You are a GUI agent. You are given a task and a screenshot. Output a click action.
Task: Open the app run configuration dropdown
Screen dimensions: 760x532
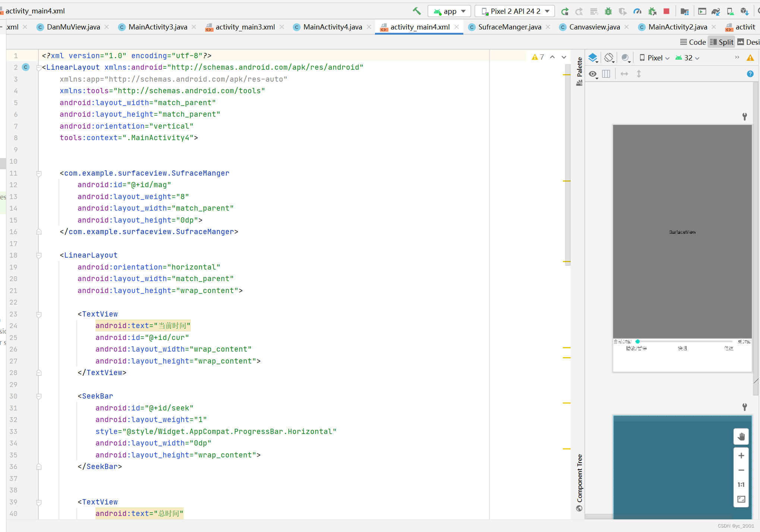click(450, 11)
